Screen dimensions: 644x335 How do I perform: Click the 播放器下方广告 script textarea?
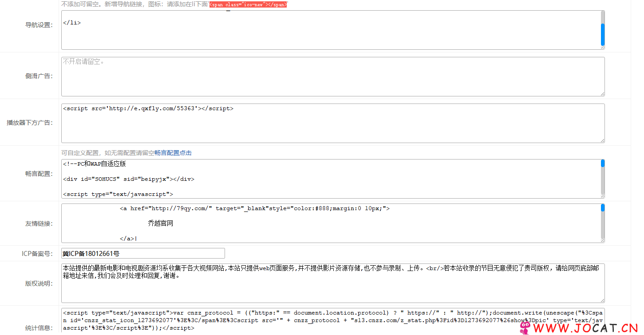click(x=333, y=123)
